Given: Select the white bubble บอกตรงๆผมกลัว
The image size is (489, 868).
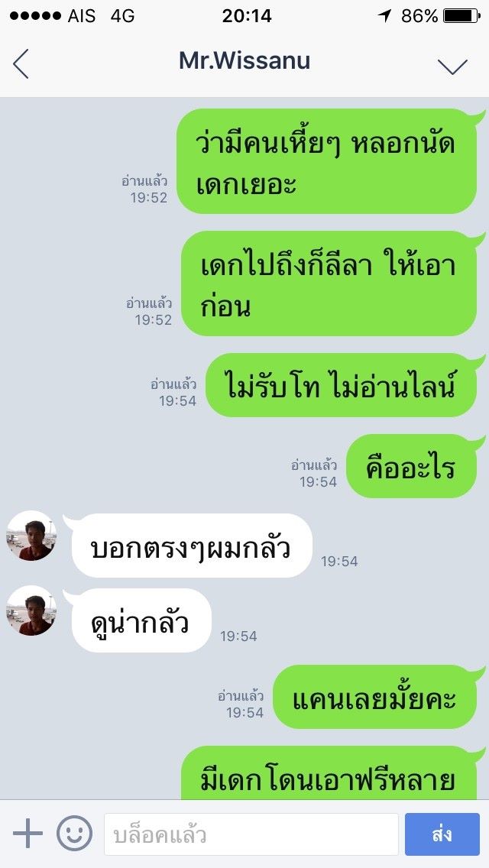Looking at the screenshot, I should pos(193,546).
